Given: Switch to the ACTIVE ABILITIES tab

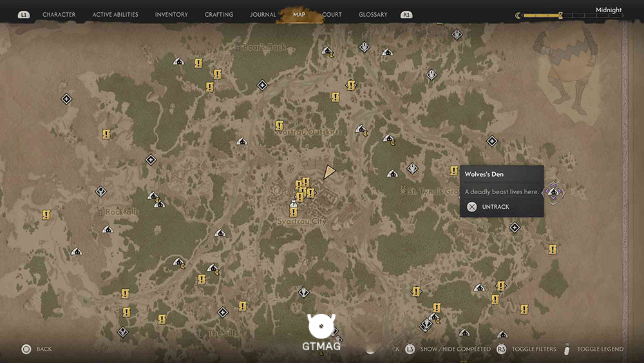Looking at the screenshot, I should point(115,14).
